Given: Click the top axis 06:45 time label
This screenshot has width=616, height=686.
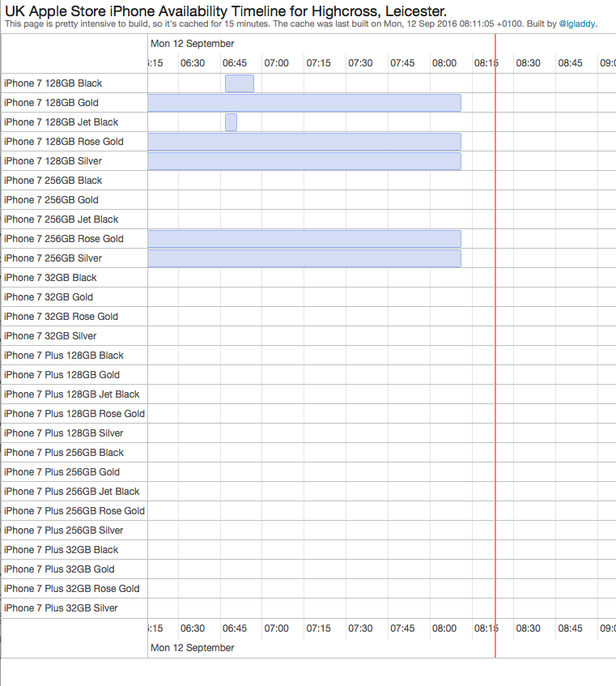Looking at the screenshot, I should tap(235, 63).
